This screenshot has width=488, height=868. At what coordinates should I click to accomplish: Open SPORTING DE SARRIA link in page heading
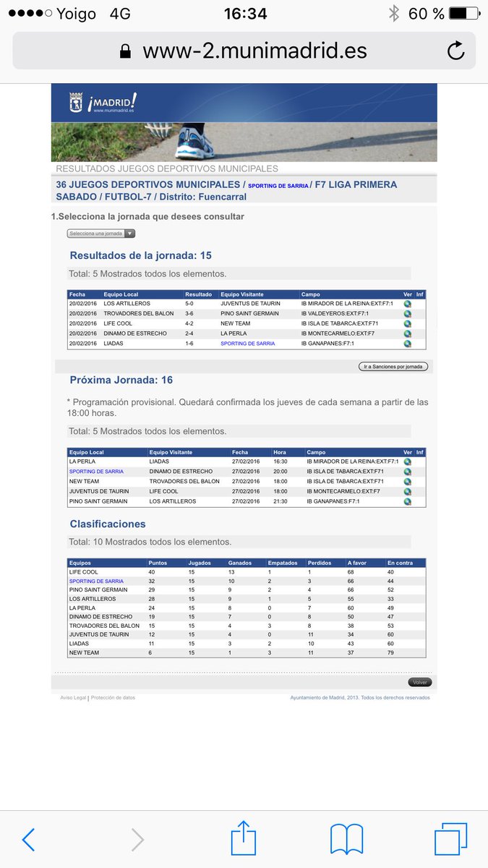coord(278,186)
